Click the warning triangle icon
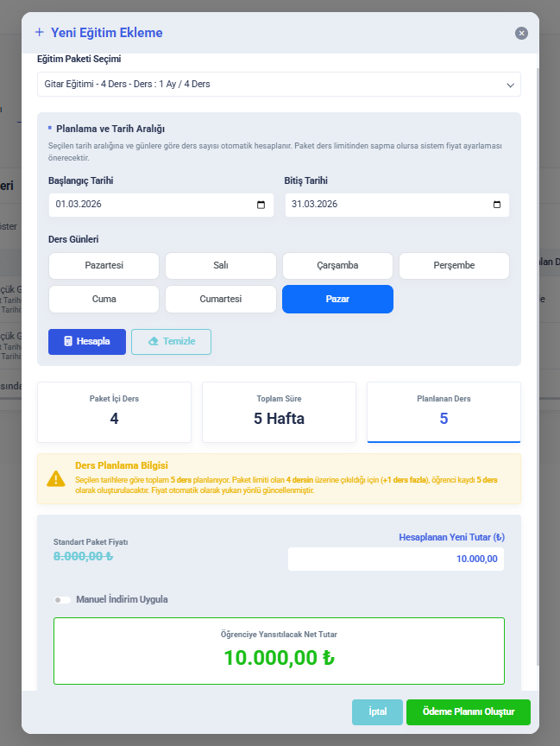The image size is (560, 746). tap(56, 478)
